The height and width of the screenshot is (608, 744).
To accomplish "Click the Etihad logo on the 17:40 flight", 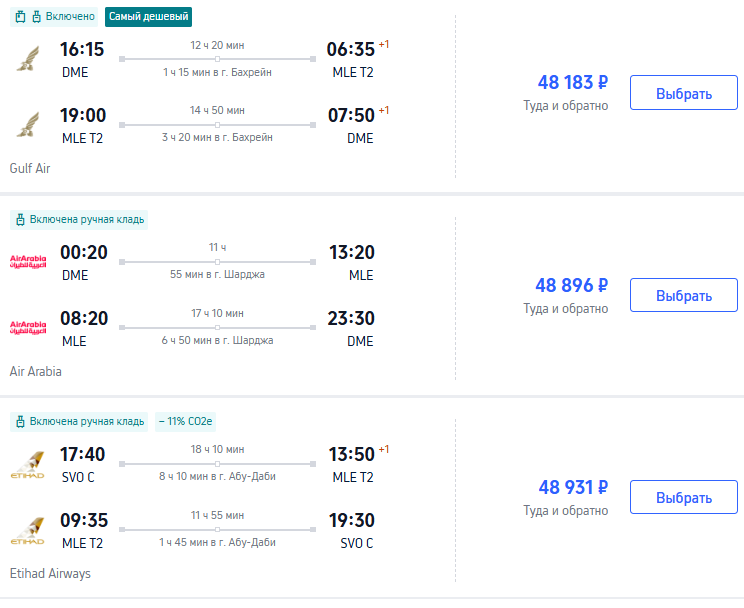I will [27, 465].
